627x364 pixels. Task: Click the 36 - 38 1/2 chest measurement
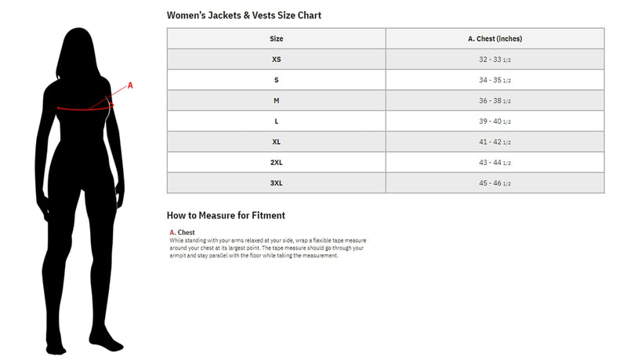coord(495,100)
